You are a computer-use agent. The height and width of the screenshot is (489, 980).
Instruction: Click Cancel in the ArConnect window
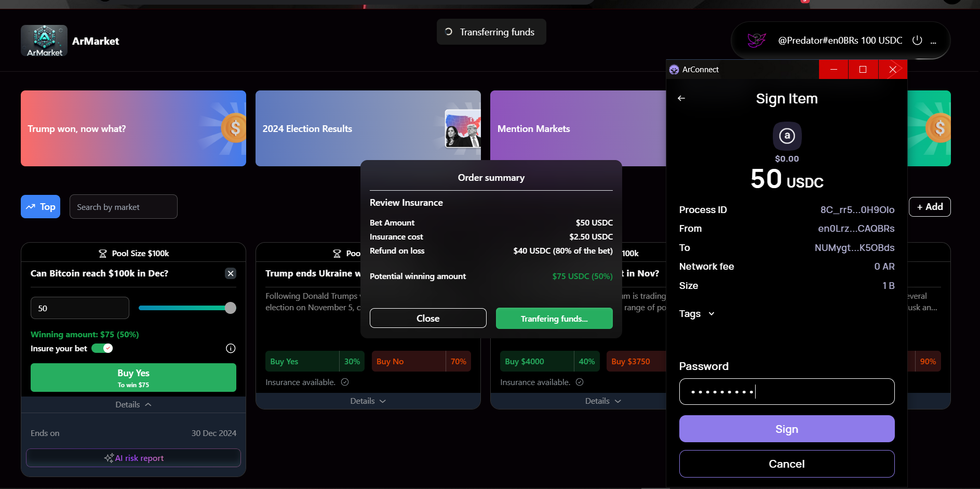tap(787, 464)
